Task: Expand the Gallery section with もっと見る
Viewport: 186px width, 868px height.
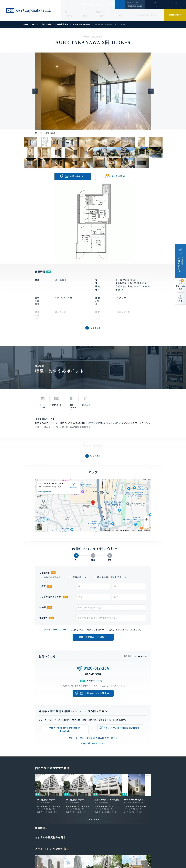Action: [x=93, y=456]
